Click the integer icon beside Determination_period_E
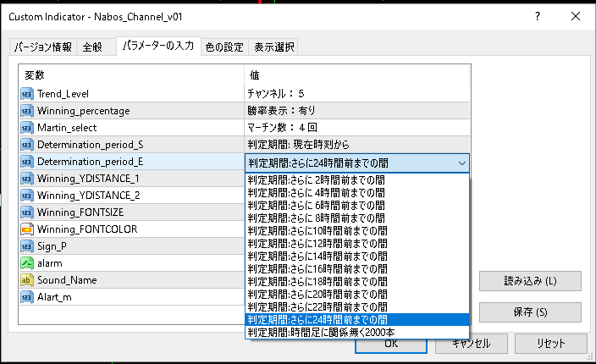 coord(26,162)
